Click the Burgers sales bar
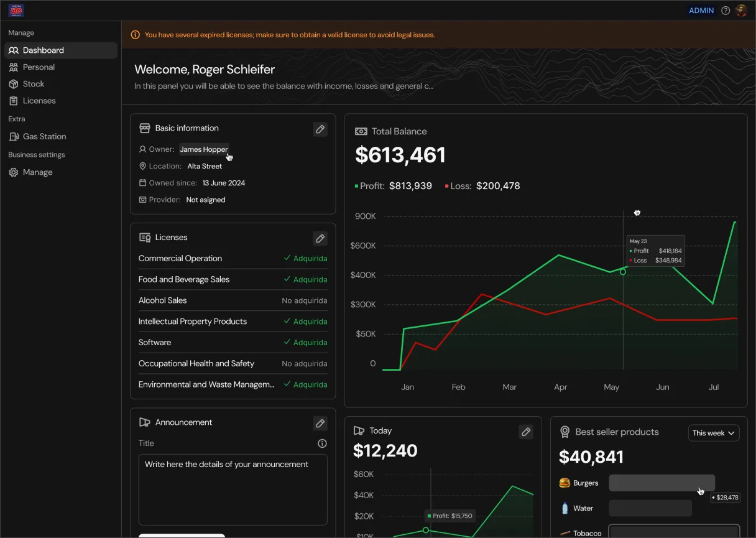Viewport: 756px width, 538px height. (661, 483)
